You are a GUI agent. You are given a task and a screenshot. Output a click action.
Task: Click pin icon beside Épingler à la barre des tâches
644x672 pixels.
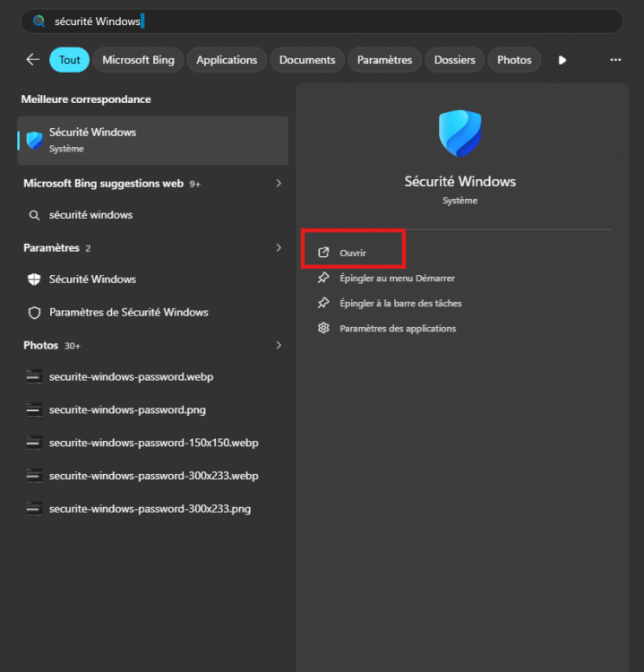[323, 303]
